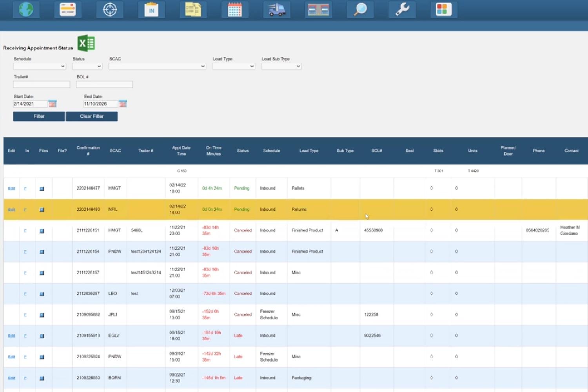Click the truck shipping icon
Viewport: 588px width, 392px height.
tap(276, 9)
